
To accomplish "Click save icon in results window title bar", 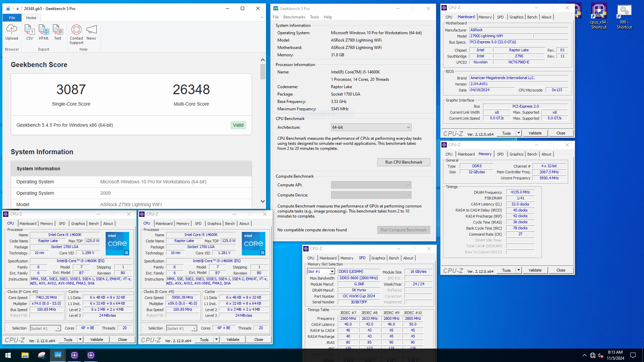I will 8,9.
